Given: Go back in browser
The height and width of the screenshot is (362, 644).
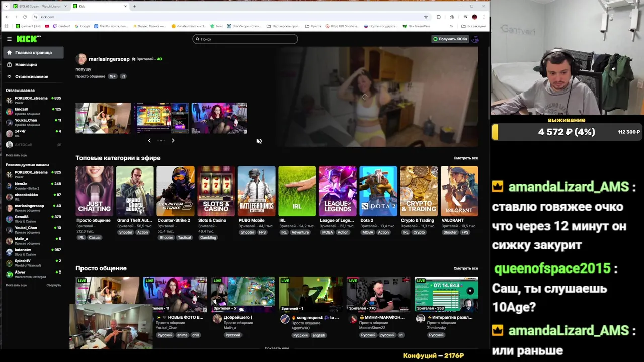Looking at the screenshot, I should pos(7,17).
